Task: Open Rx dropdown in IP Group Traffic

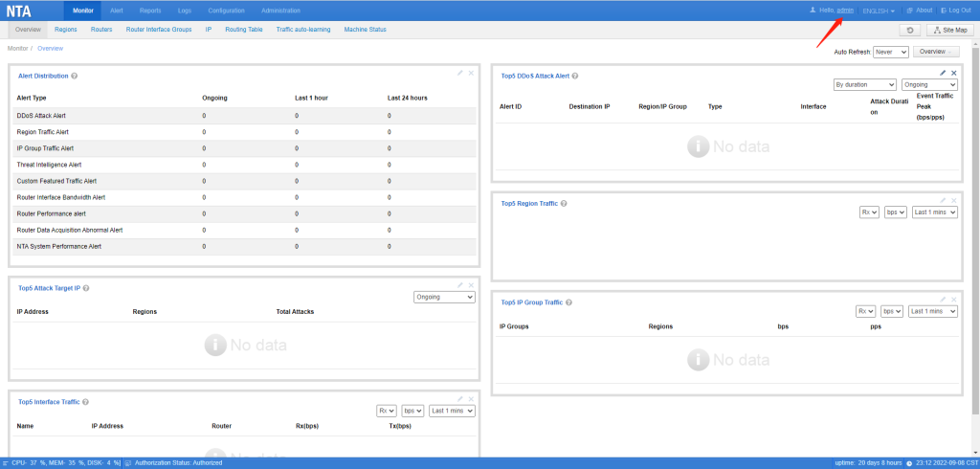Action: coord(865,311)
